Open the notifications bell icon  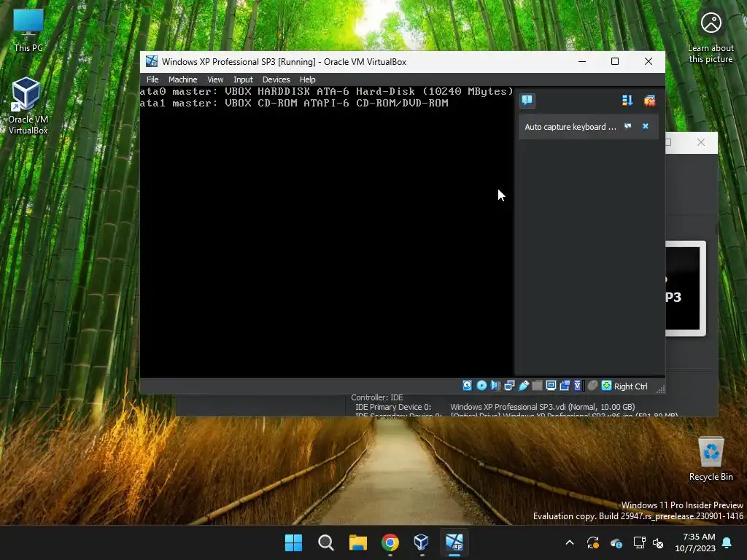tap(727, 542)
